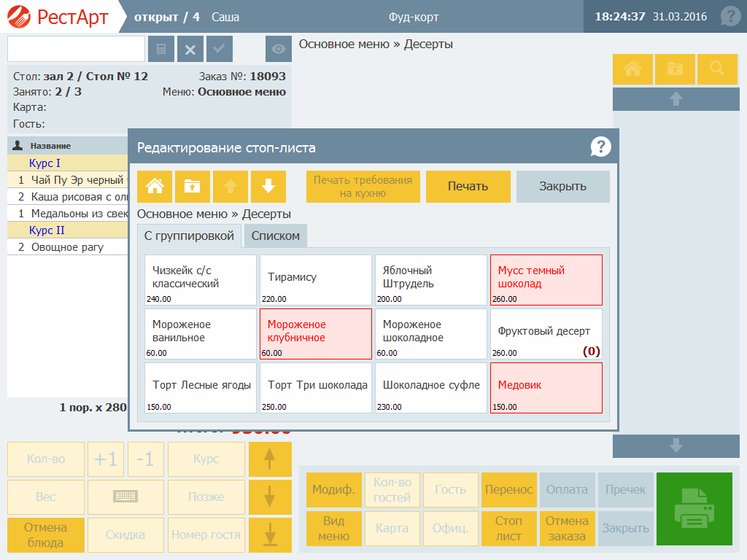
Task: Click the down arrow in stop-list toolbar
Action: (268, 186)
